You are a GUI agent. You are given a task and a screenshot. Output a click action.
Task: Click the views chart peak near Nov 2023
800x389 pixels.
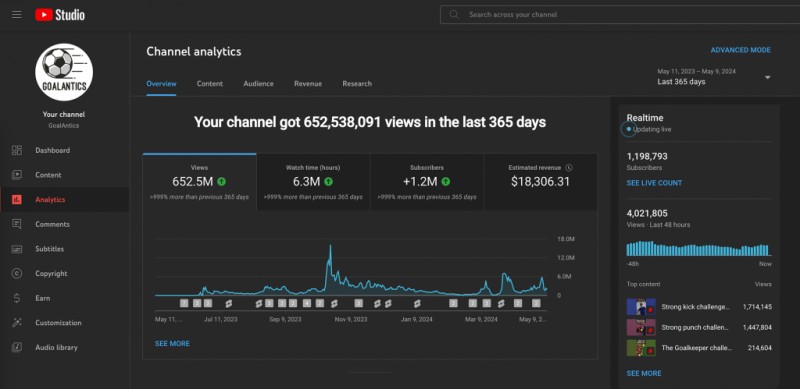[x=330, y=247]
